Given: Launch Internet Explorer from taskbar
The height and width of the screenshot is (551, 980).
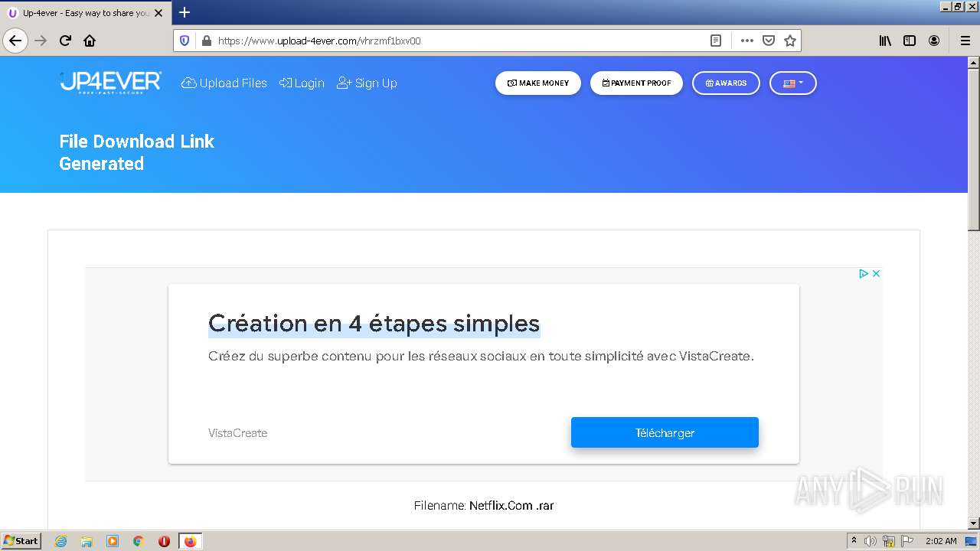Looking at the screenshot, I should 60,541.
